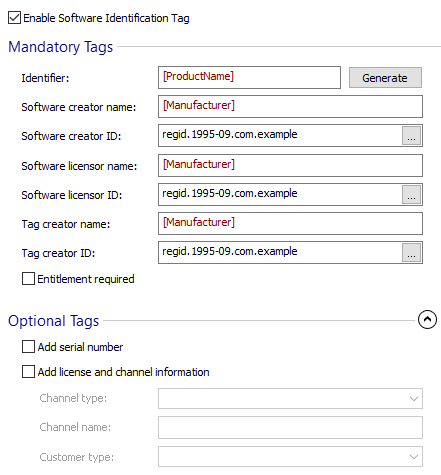Image resolution: width=441 pixels, height=475 pixels.
Task: Collapse the Optional Tags section
Action: pyautogui.click(x=427, y=320)
